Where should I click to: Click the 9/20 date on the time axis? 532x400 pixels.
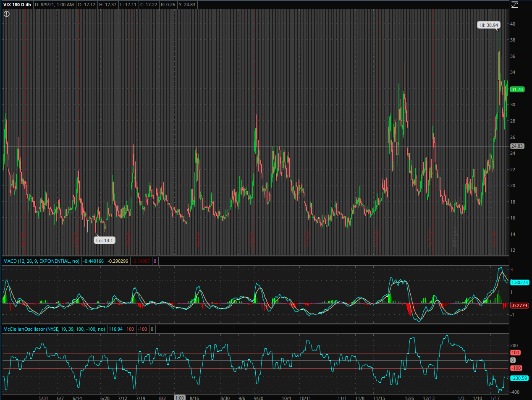[259, 398]
